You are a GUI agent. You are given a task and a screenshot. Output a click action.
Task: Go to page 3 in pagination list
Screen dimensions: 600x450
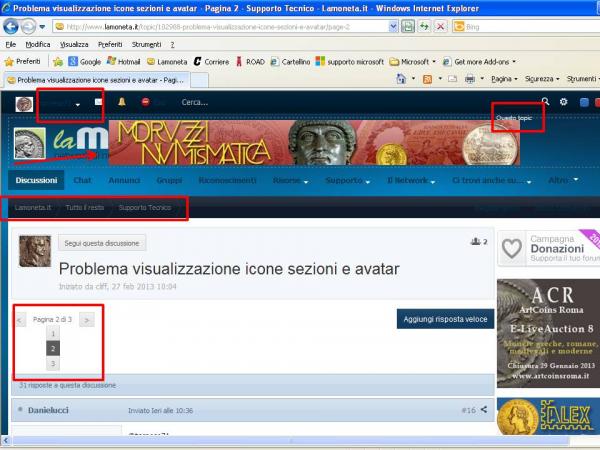[x=53, y=364]
